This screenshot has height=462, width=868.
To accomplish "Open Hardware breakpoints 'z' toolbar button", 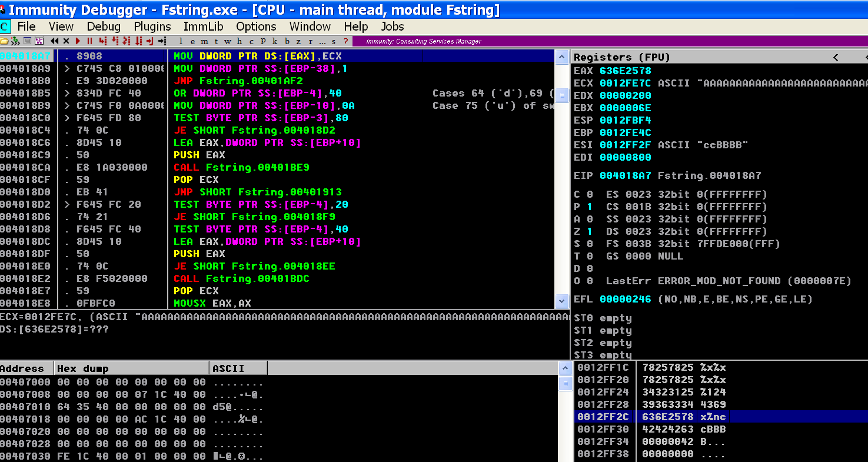I will 298,41.
